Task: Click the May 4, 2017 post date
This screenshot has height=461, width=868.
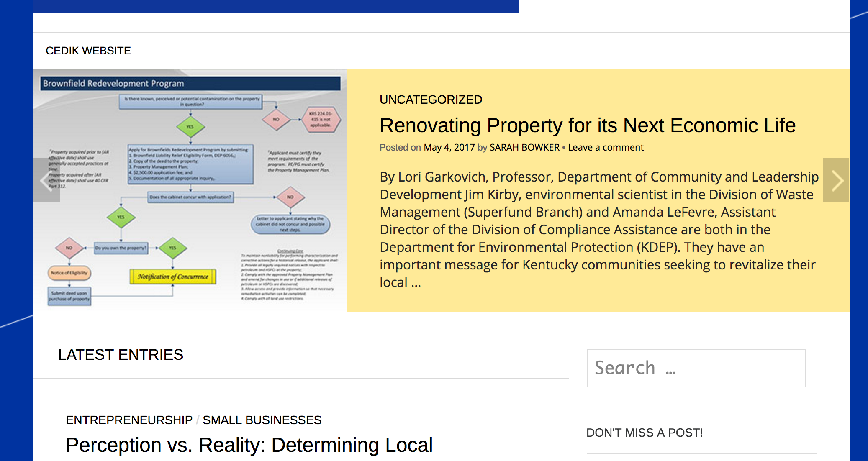Action: pos(449,147)
